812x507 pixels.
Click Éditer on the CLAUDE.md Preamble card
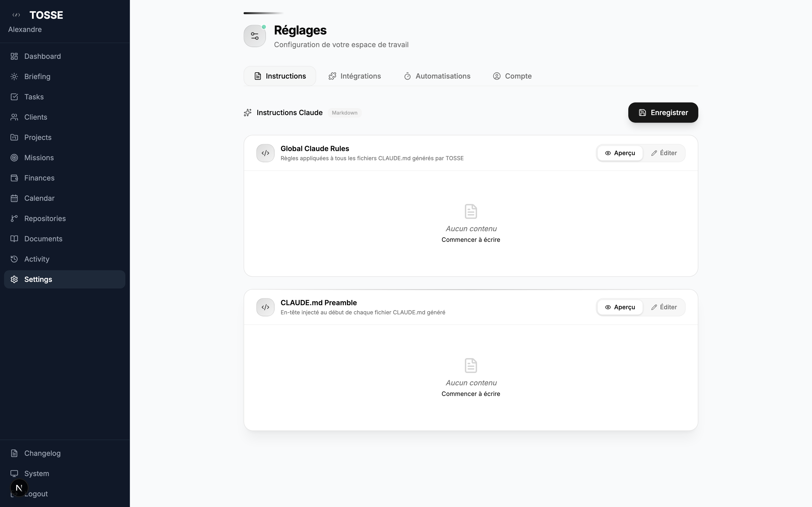[664, 307]
